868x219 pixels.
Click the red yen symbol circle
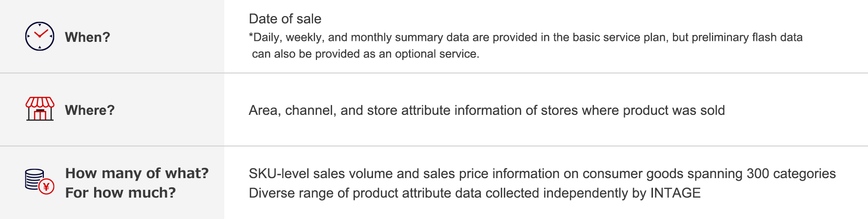pyautogui.click(x=46, y=187)
